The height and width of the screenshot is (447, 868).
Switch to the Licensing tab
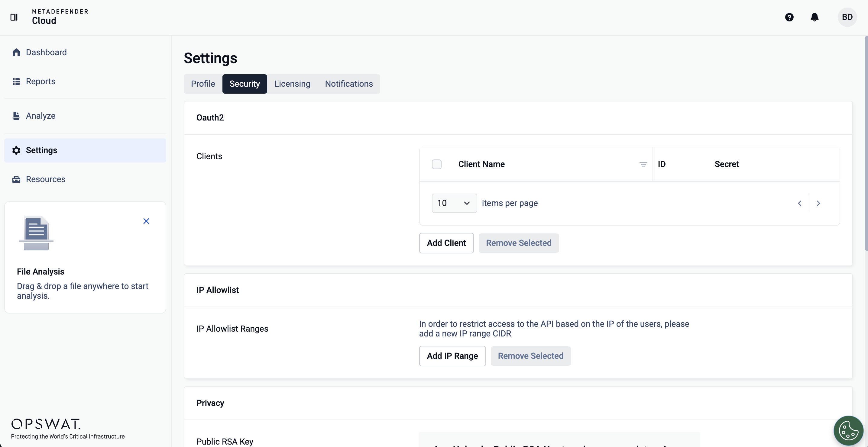(x=292, y=84)
